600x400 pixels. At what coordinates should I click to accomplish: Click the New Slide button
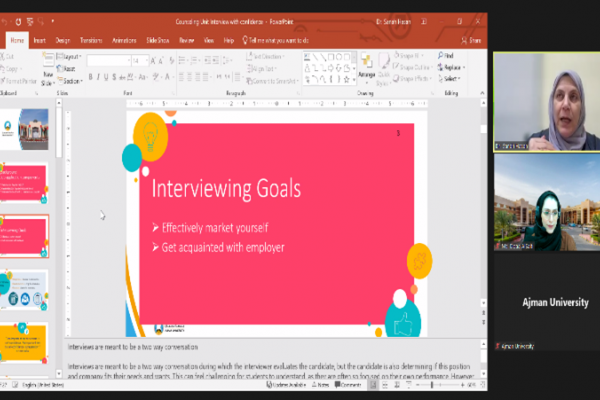pos(46,68)
